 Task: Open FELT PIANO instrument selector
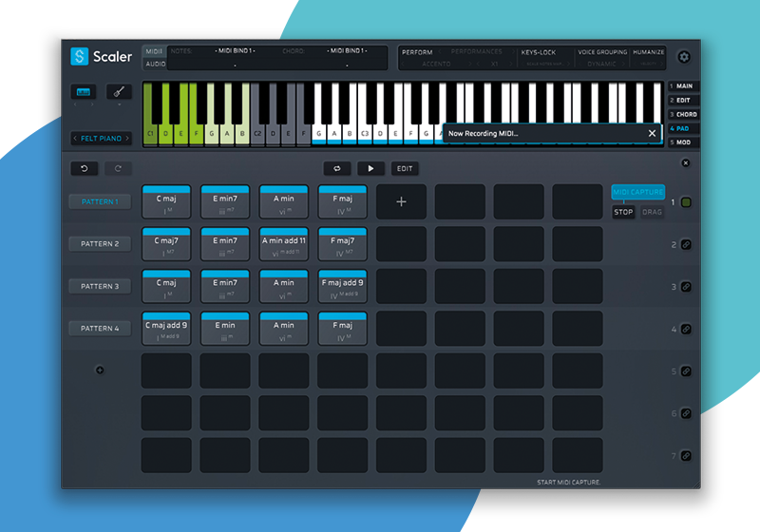(101, 139)
